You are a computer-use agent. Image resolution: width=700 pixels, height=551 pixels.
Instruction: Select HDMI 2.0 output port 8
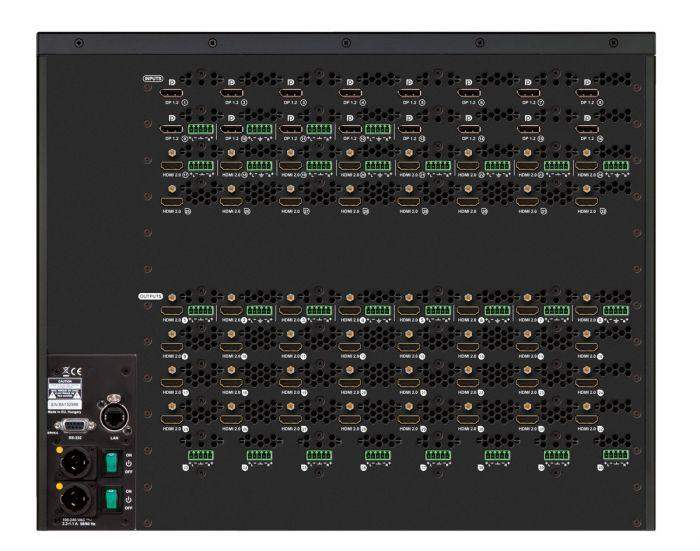click(587, 310)
